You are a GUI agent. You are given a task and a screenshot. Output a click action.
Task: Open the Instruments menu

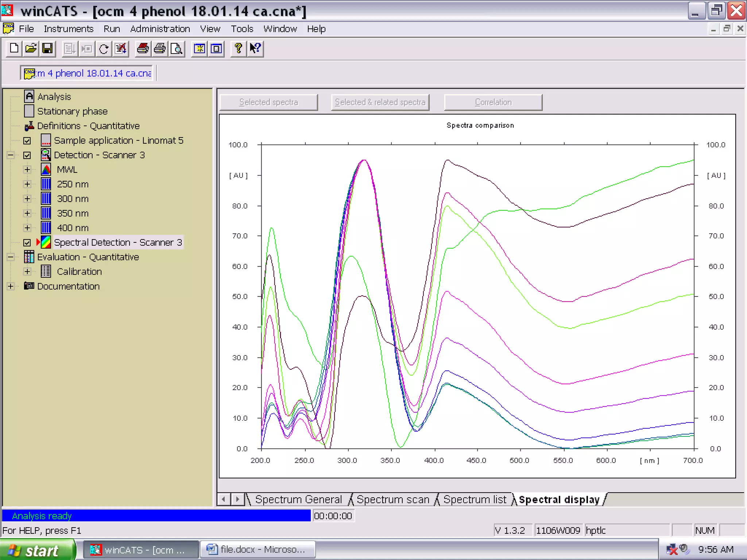pyautogui.click(x=69, y=29)
